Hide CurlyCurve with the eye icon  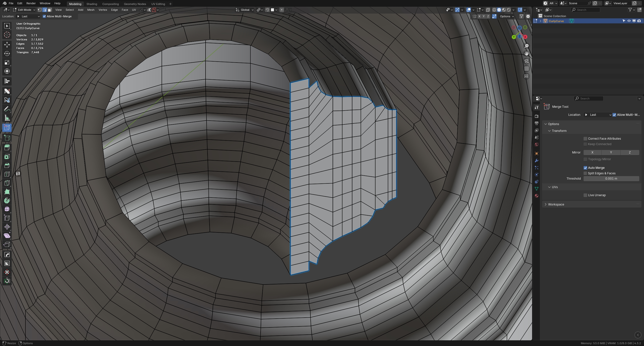pyautogui.click(x=629, y=21)
